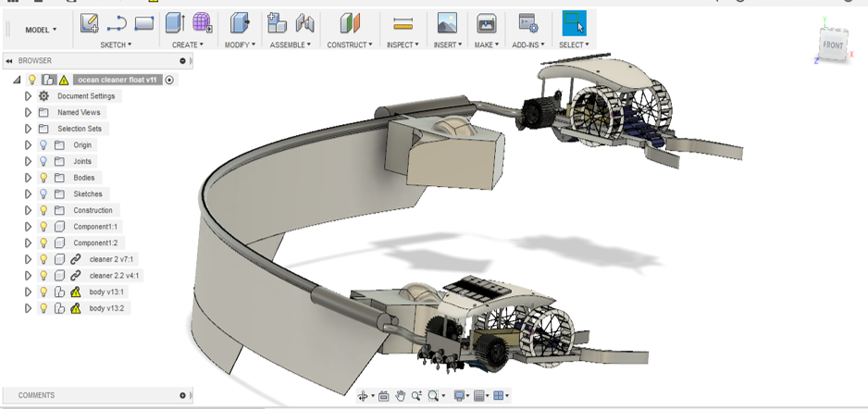Click the Measure inspect icon
Viewport: 868px width, 409px height.
coord(403,23)
